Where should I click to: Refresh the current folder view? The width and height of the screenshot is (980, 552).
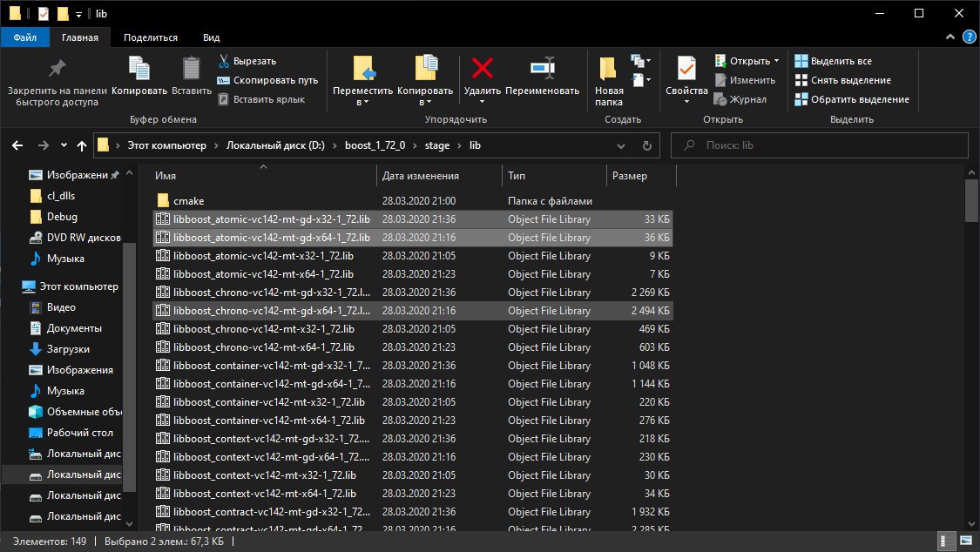click(x=647, y=145)
